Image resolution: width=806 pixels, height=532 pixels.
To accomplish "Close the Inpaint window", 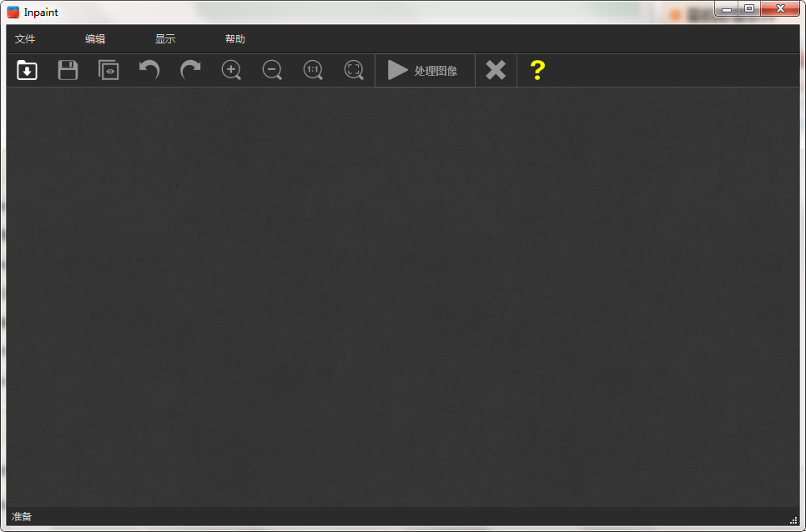I will 780,8.
